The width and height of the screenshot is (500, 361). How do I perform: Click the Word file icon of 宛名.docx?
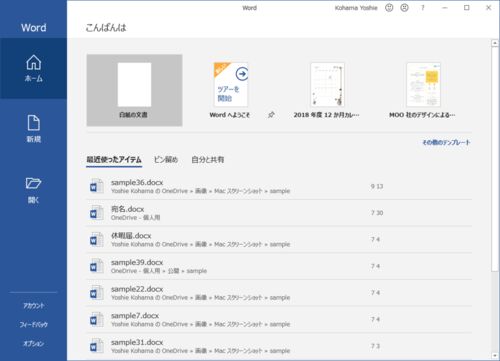[x=97, y=213]
